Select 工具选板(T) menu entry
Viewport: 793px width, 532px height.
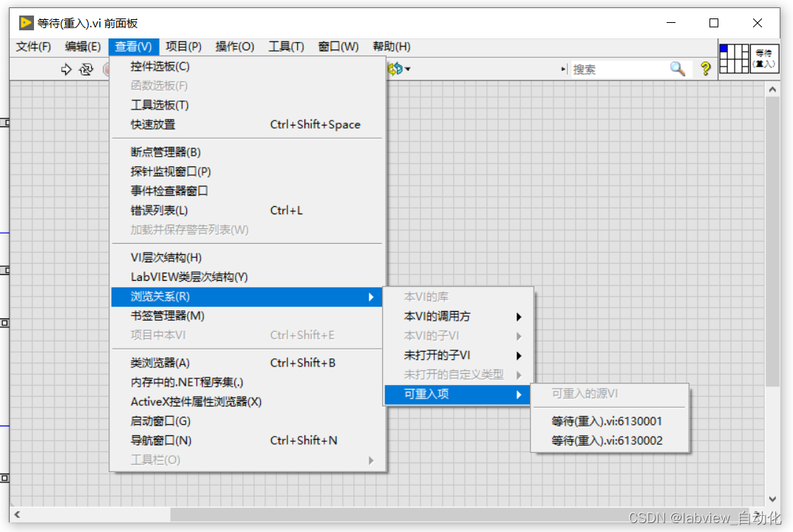(246, 105)
